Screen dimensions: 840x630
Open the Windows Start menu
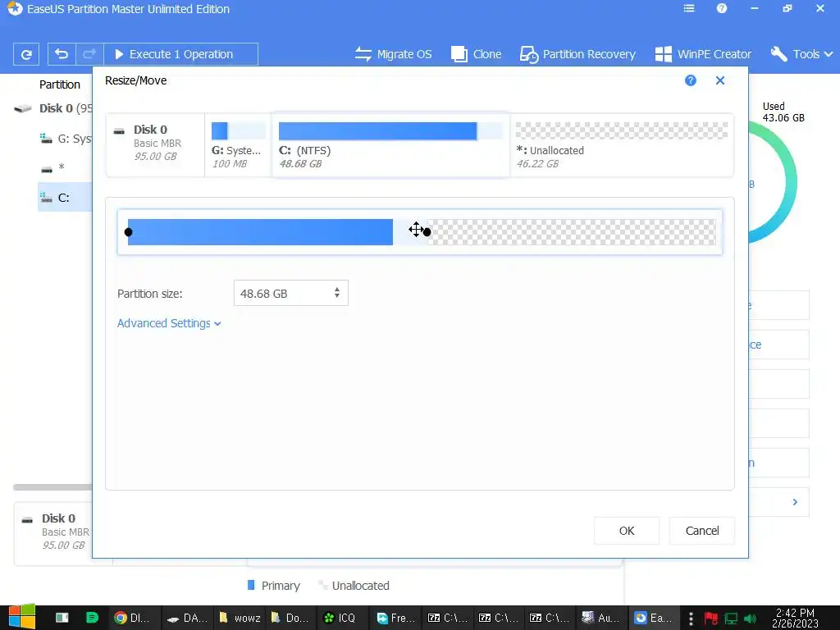[22, 617]
